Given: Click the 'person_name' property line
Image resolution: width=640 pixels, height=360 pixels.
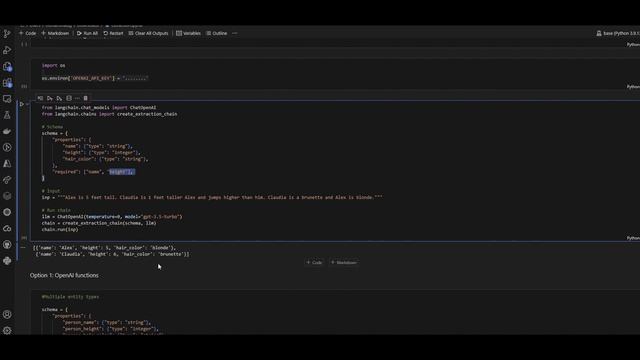Looking at the screenshot, I should tap(107, 322).
